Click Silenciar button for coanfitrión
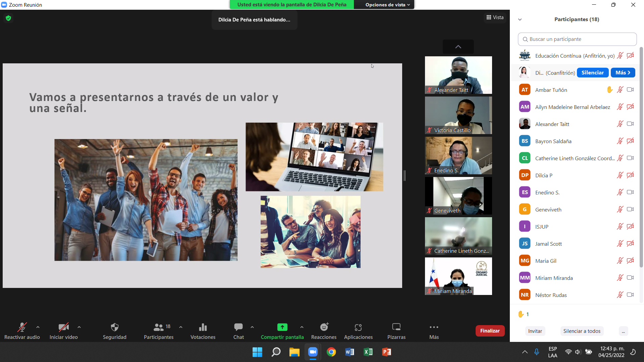 tap(593, 73)
